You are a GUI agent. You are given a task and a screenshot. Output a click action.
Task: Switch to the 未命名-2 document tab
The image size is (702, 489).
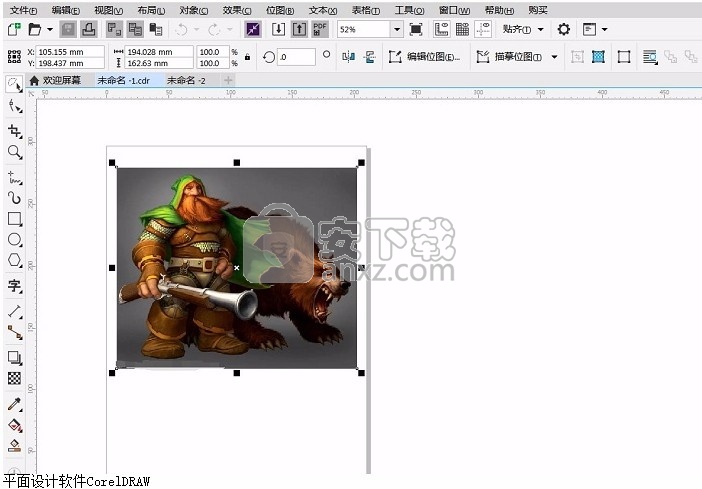186,80
